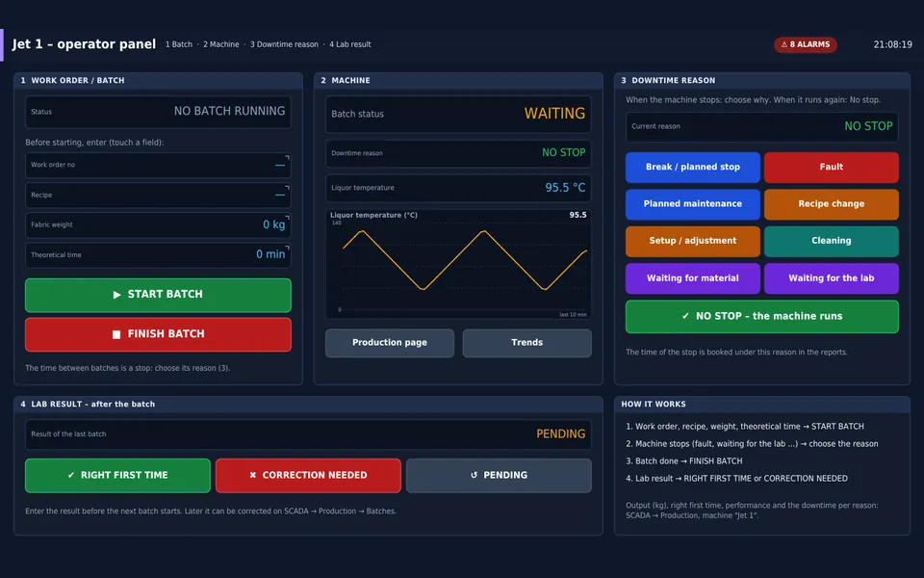Choose Cleaning downtime reason
Viewport: 924px width, 578px height.
pos(832,241)
